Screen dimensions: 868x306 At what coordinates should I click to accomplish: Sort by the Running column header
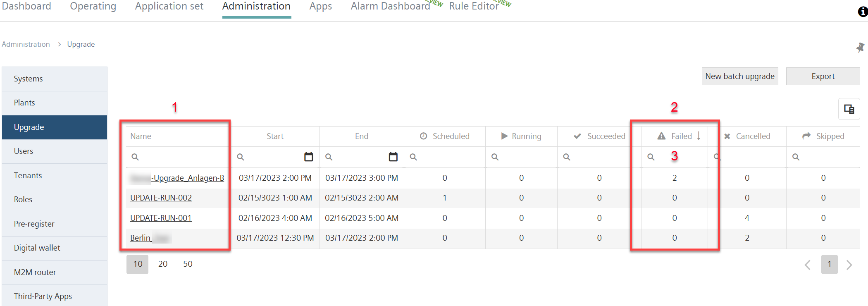[x=521, y=136]
